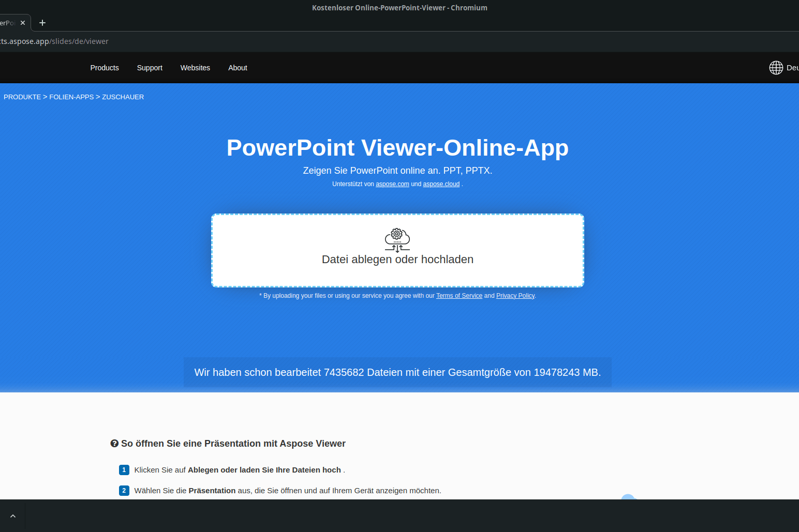799x532 pixels.
Task: Open a new browser tab
Action: pyautogui.click(x=42, y=23)
